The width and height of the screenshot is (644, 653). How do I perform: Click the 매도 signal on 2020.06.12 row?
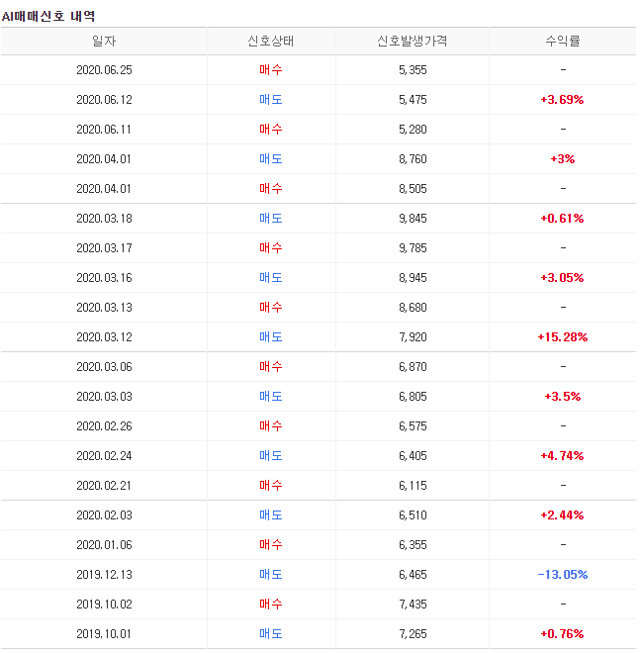[271, 100]
